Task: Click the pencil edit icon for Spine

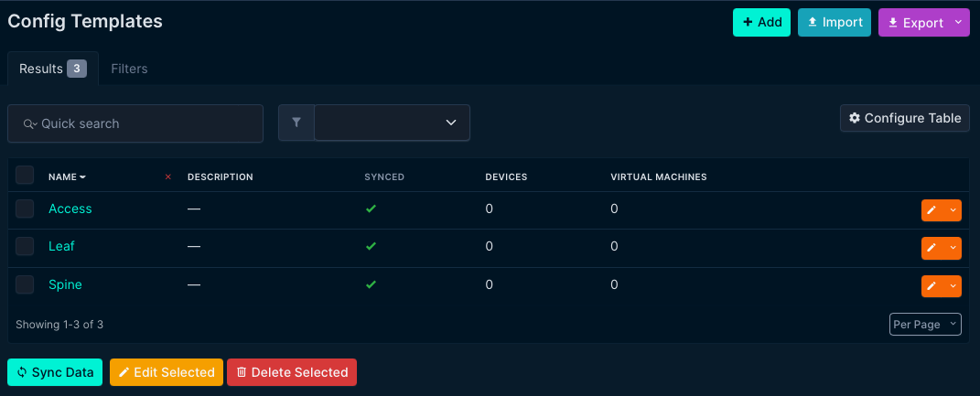Action: click(x=932, y=286)
